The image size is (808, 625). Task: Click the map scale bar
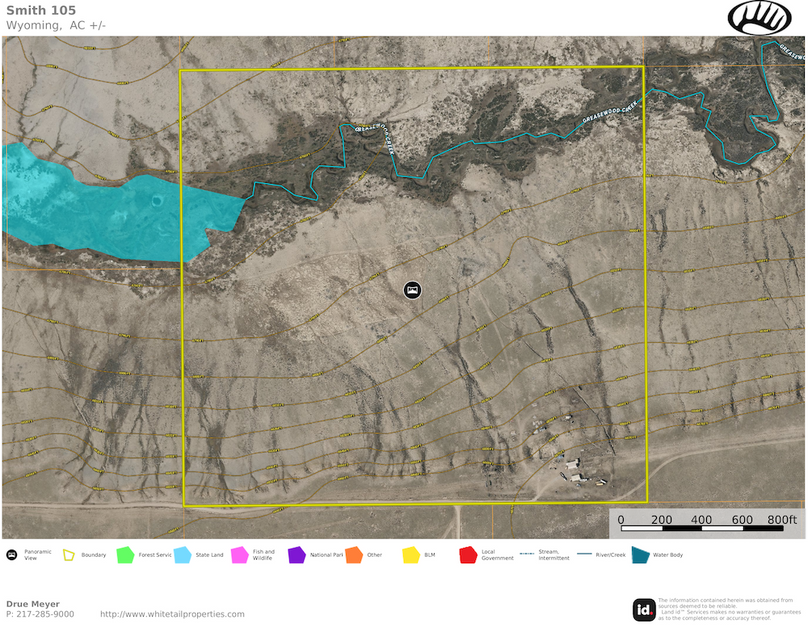point(707,525)
